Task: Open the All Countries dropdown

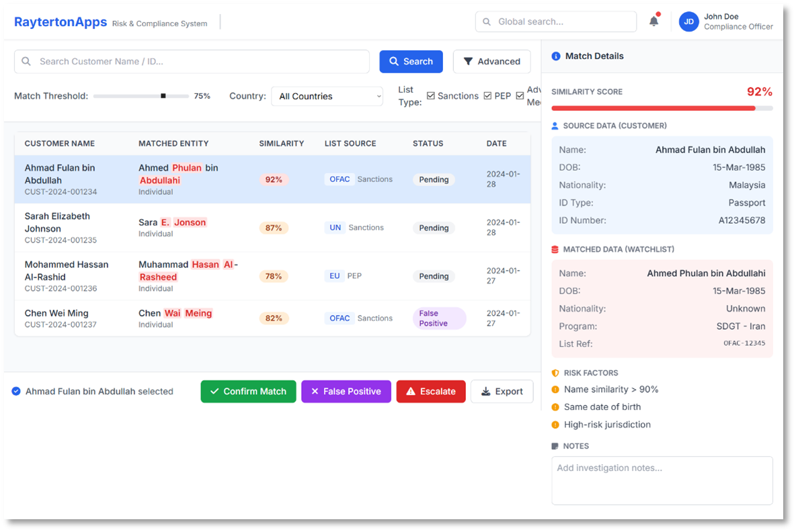Action: pos(327,96)
